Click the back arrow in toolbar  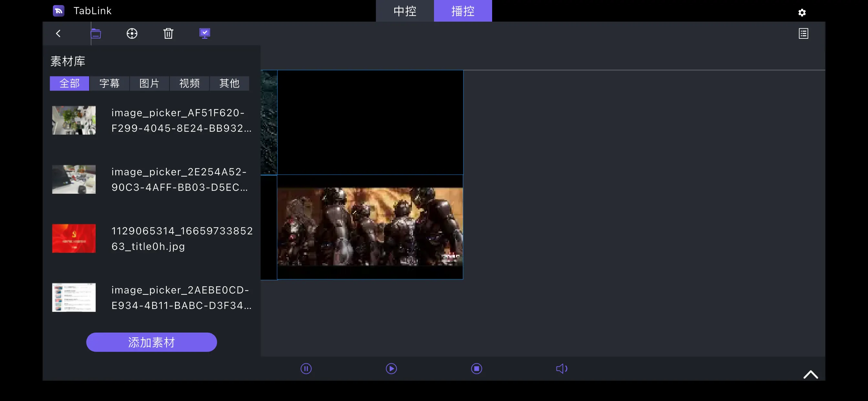pos(58,33)
